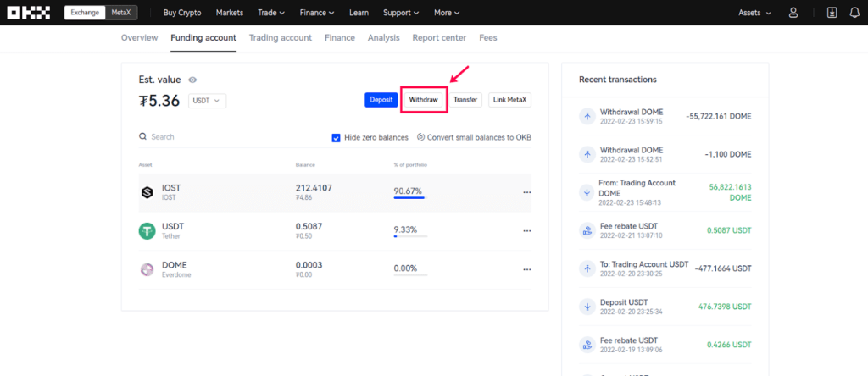
Task: Open the Finance tab under assets
Action: [340, 37]
